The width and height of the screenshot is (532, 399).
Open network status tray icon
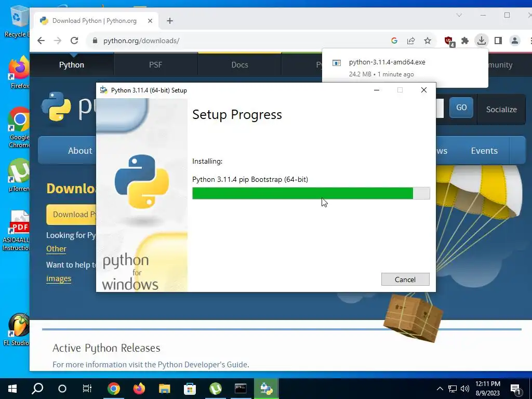pyautogui.click(x=453, y=389)
